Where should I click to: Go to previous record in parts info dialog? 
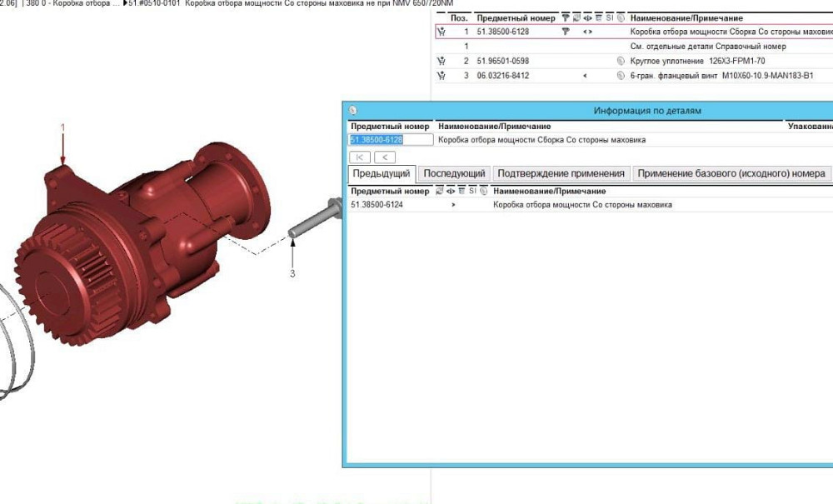coord(384,157)
